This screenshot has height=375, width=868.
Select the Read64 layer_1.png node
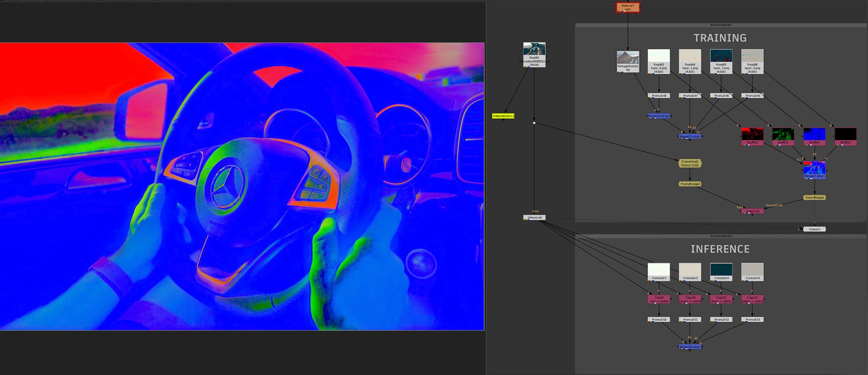690,62
